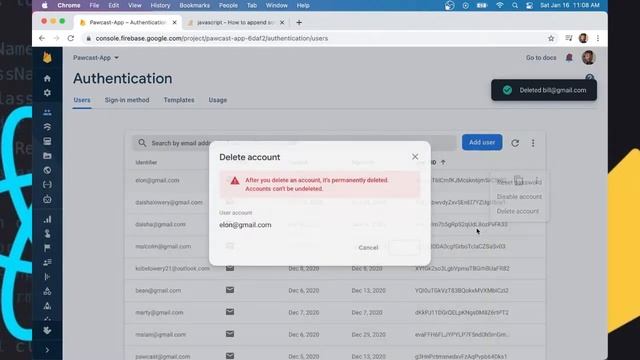
Task: Open Authentication people icon in sidebar
Action: pos(47,112)
